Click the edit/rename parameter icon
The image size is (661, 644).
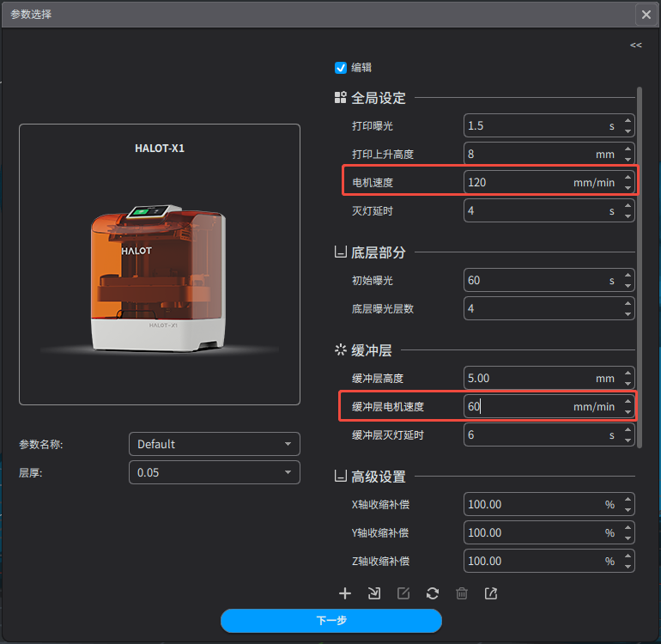pos(403,593)
